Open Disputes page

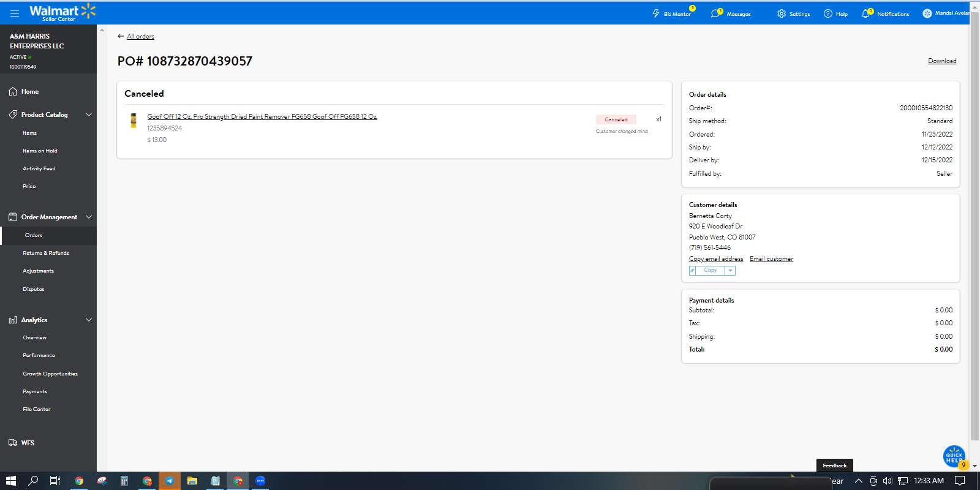(x=33, y=289)
